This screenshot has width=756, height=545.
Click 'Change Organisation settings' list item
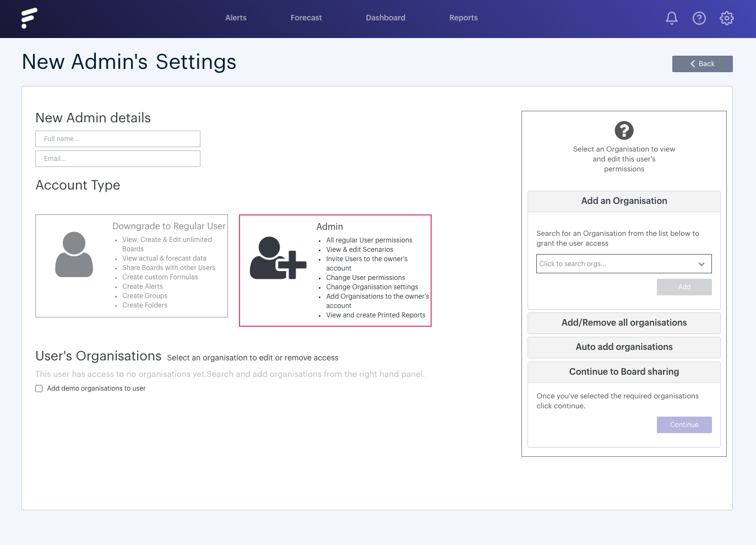(372, 287)
